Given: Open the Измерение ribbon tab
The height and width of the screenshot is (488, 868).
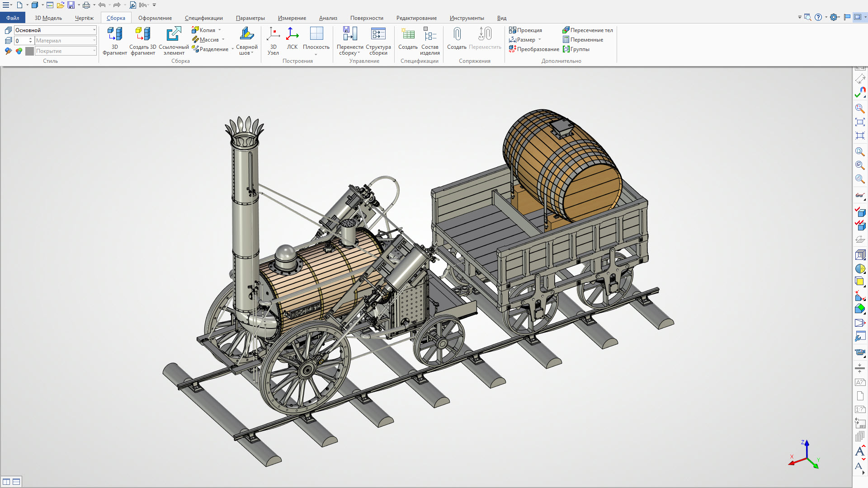Looking at the screenshot, I should 292,18.
